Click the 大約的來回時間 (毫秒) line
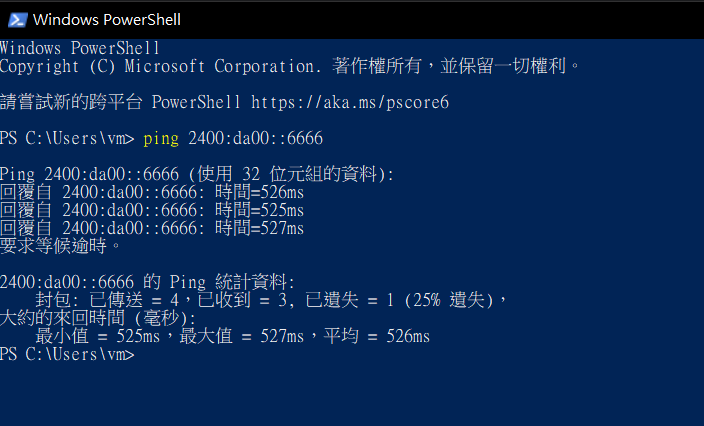704x426 pixels. 98,318
